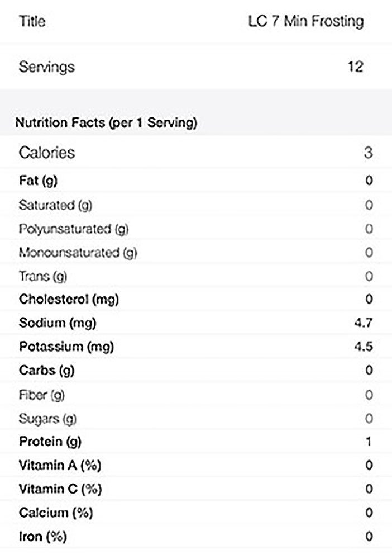Tap the Calories value 3
The image size is (392, 559).
click(368, 153)
